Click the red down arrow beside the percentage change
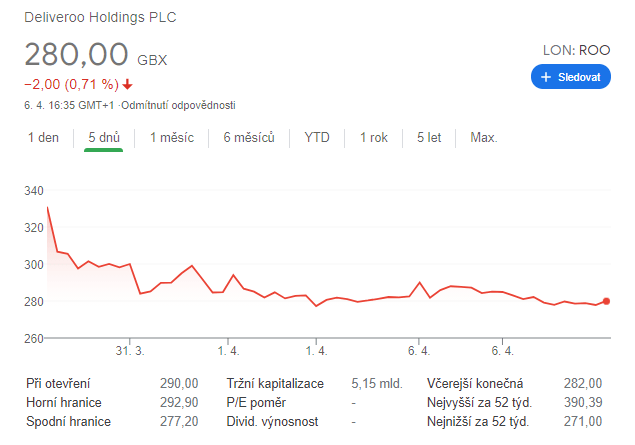Screen dimensions: 635x445 click(x=128, y=84)
